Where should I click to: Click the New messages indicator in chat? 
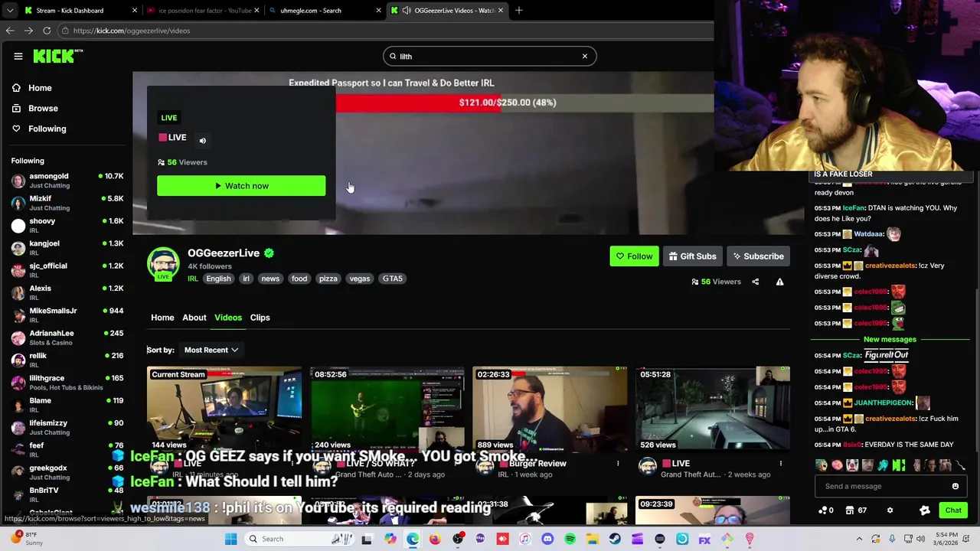coord(890,339)
